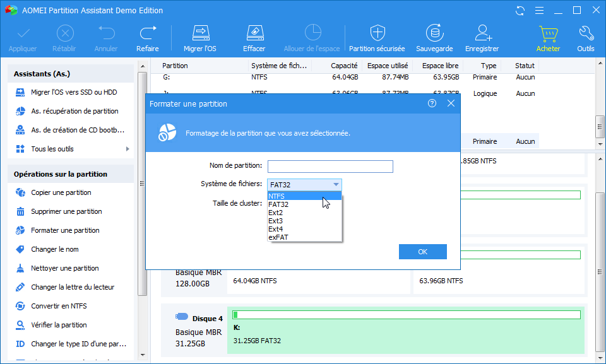The height and width of the screenshot is (364, 606).
Task: Click the sidebar splitter grip handle
Action: tap(142, 184)
